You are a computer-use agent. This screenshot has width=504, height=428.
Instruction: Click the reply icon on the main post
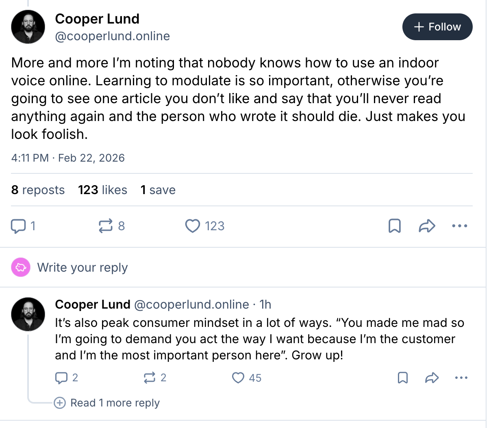click(18, 226)
